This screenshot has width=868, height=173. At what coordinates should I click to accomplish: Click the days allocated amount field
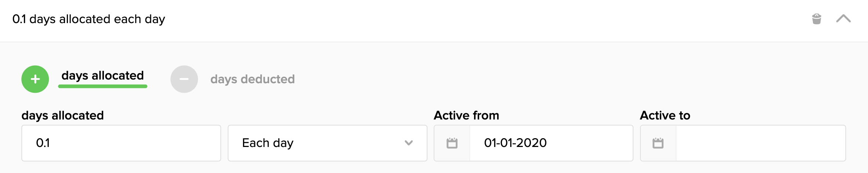(x=121, y=143)
